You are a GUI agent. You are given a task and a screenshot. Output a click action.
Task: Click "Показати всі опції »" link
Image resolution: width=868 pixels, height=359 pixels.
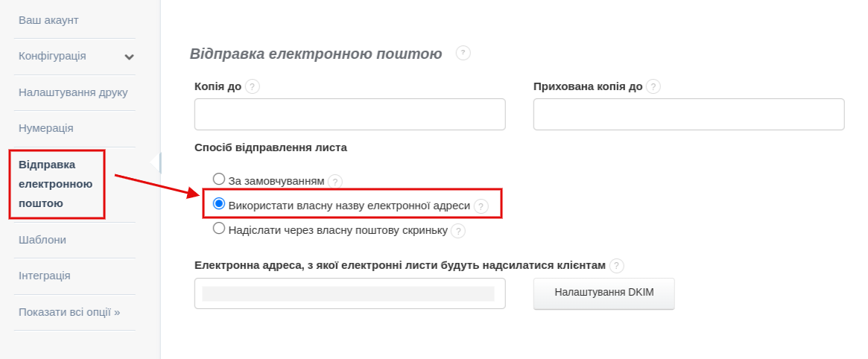tap(69, 312)
